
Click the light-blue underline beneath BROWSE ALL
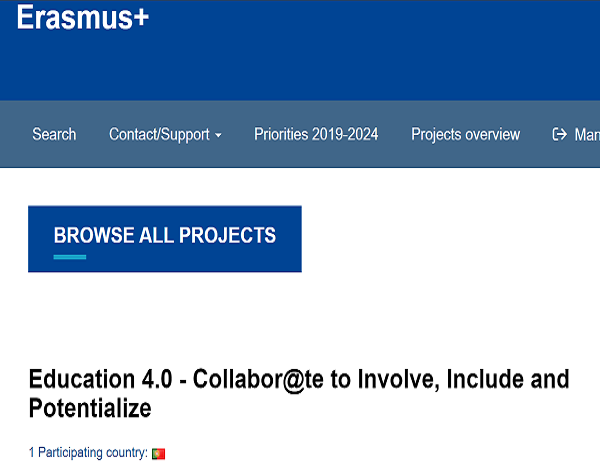pos(69,257)
